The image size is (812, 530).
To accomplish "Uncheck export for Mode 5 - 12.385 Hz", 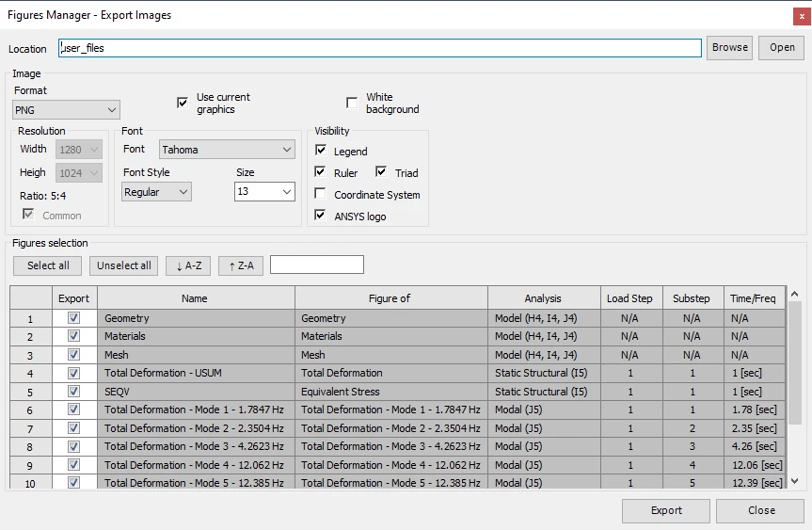I will (x=74, y=483).
